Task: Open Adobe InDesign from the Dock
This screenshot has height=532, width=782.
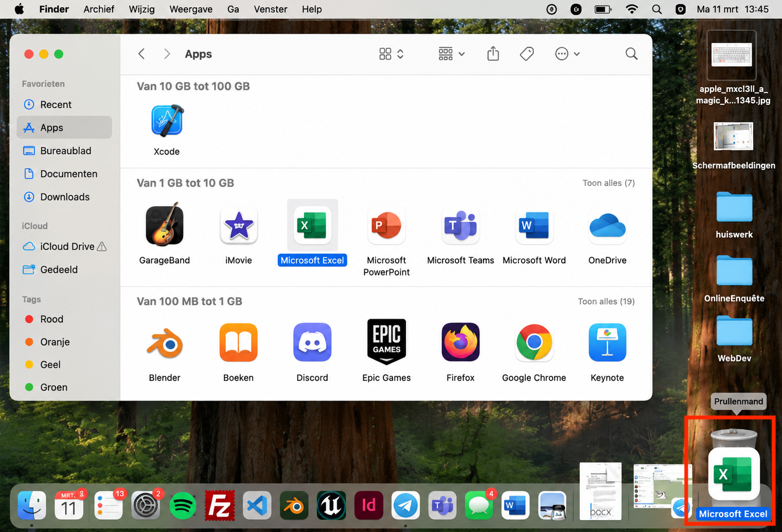Action: pyautogui.click(x=369, y=506)
